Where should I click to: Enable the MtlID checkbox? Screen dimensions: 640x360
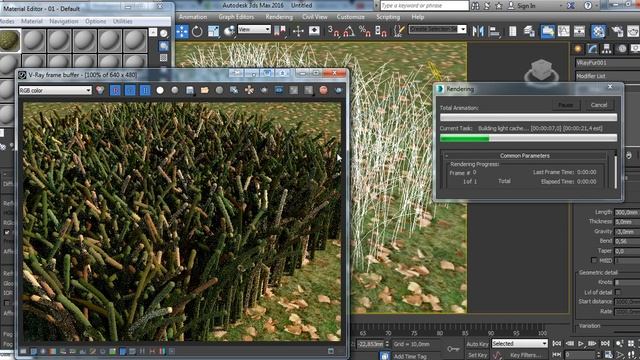pos(594,260)
